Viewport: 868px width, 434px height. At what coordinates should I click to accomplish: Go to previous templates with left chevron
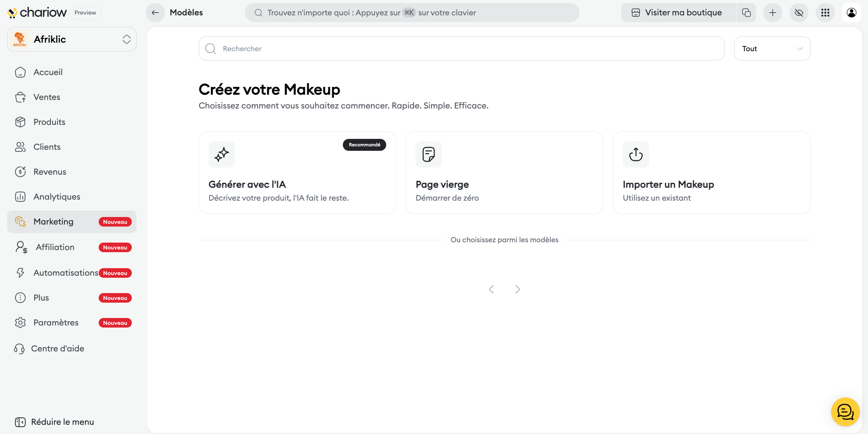point(491,289)
